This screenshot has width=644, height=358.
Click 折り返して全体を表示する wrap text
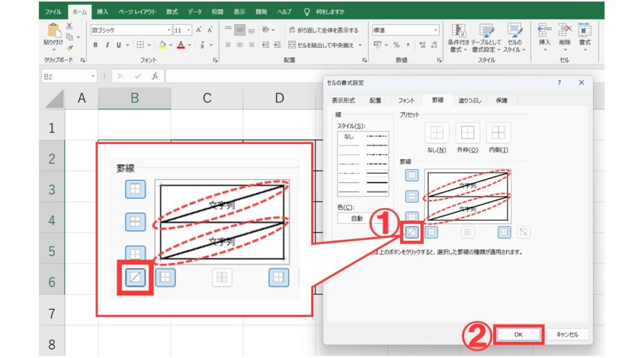pyautogui.click(x=323, y=30)
